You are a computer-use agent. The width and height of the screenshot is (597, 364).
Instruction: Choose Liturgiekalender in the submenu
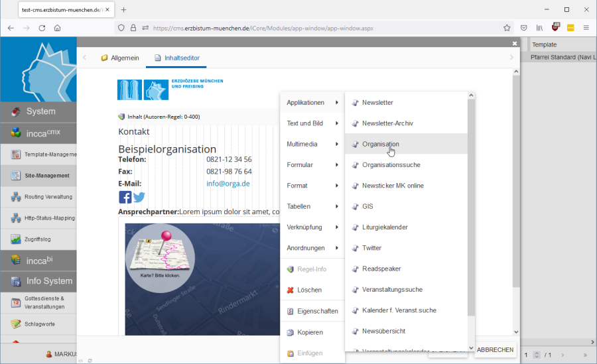pyautogui.click(x=385, y=227)
